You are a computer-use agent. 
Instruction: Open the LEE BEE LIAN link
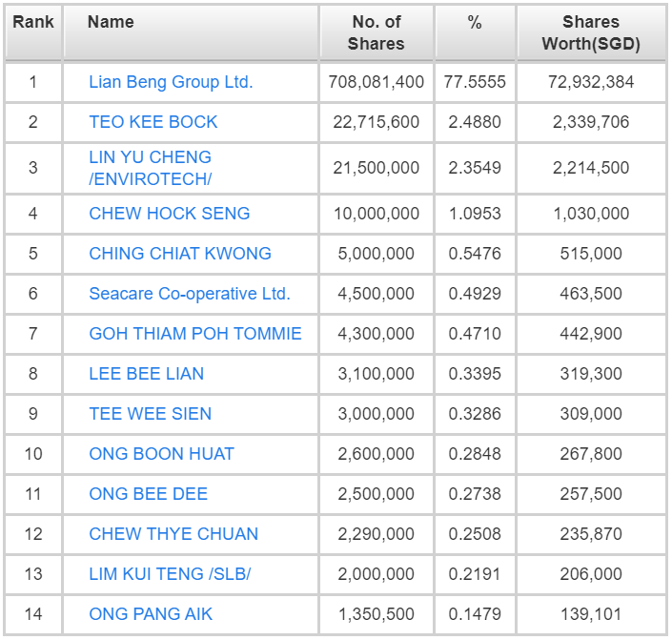(x=146, y=374)
